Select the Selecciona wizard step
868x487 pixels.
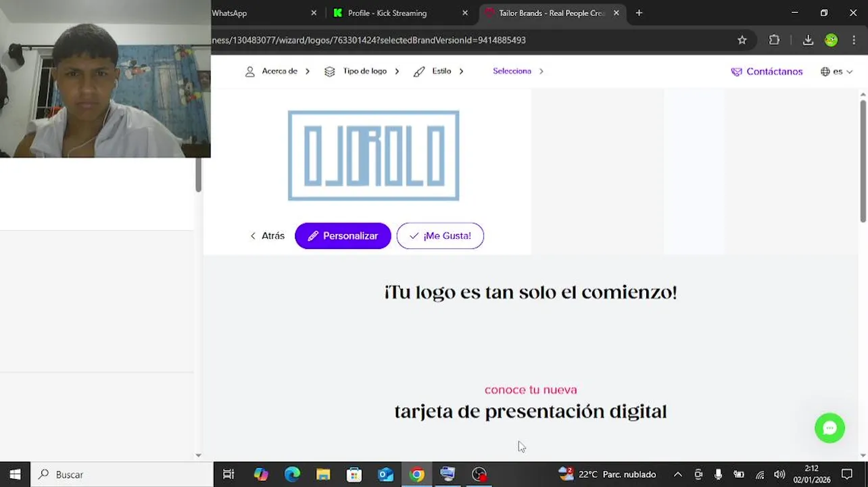(512, 71)
